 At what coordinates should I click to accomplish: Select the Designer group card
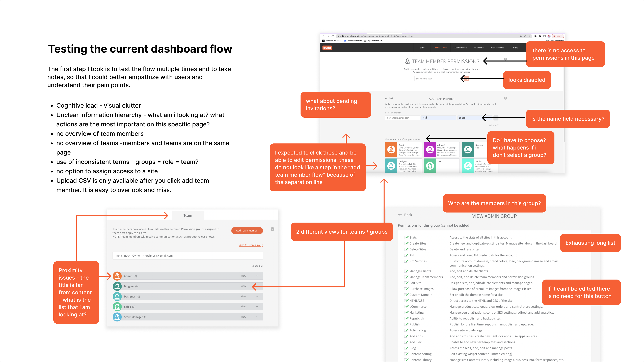tap(403, 166)
